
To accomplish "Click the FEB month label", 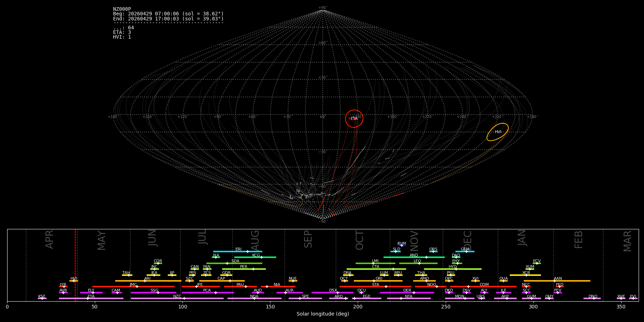I will tap(579, 239).
